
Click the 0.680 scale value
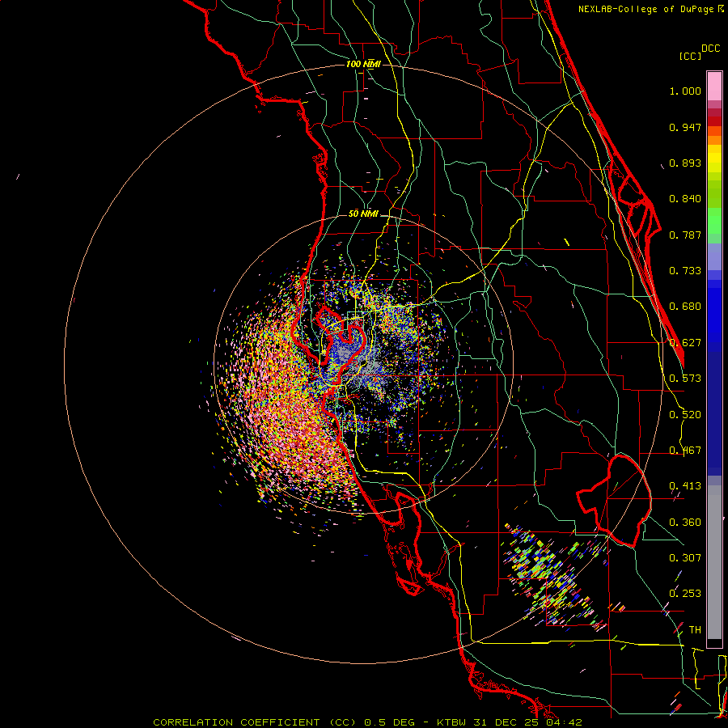pyautogui.click(x=685, y=307)
